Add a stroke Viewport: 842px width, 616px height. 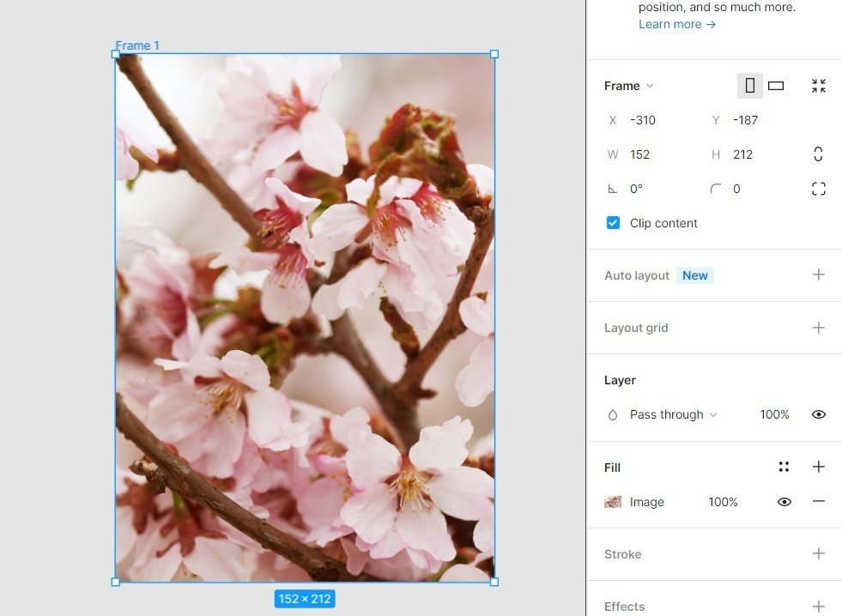(818, 553)
